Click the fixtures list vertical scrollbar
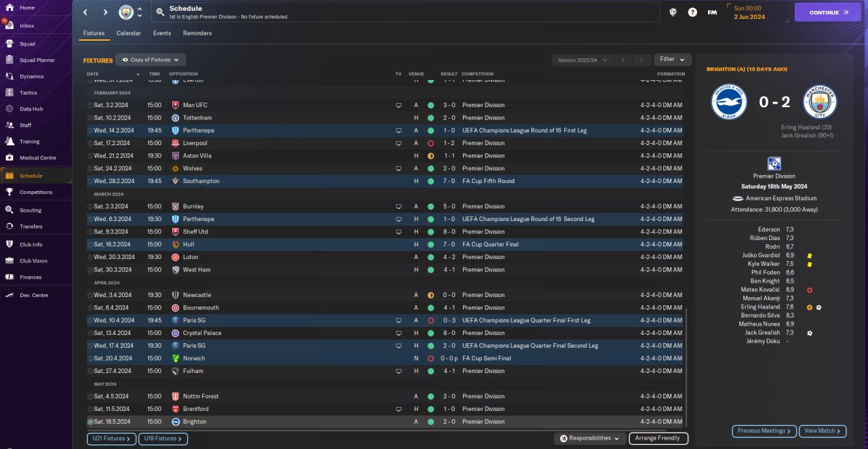The image size is (868, 449). click(x=686, y=366)
